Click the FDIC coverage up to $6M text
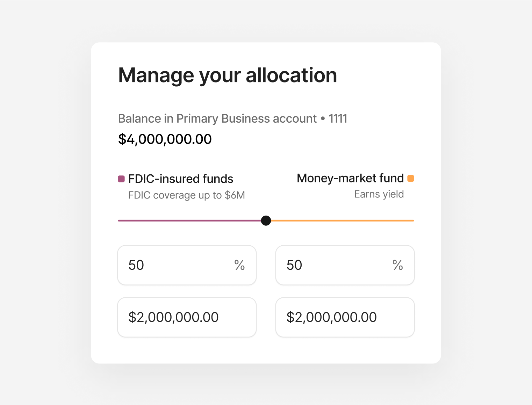532x405 pixels. coord(187,195)
